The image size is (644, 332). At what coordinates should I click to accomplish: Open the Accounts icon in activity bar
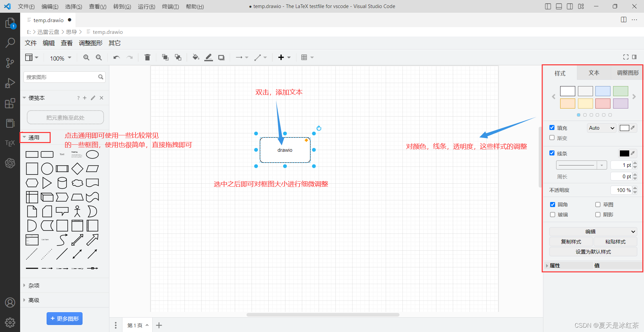pos(10,303)
